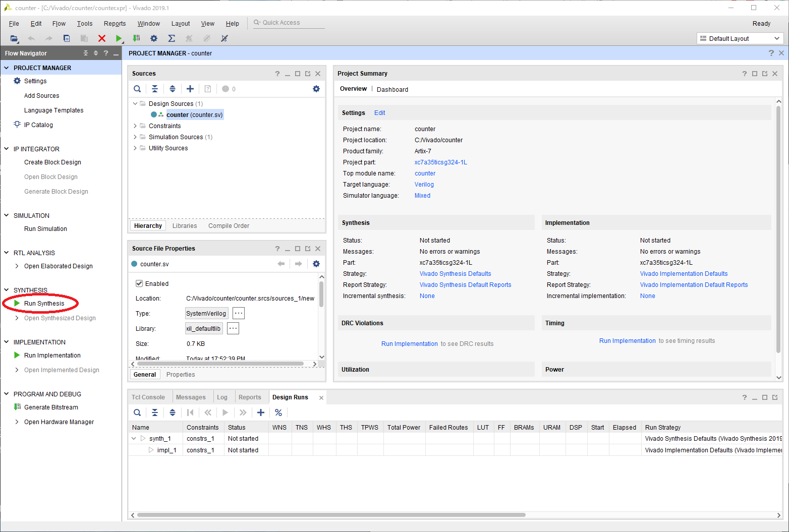Switch to the Compile Order tab
Image resolution: width=789 pixels, height=532 pixels.
point(229,226)
